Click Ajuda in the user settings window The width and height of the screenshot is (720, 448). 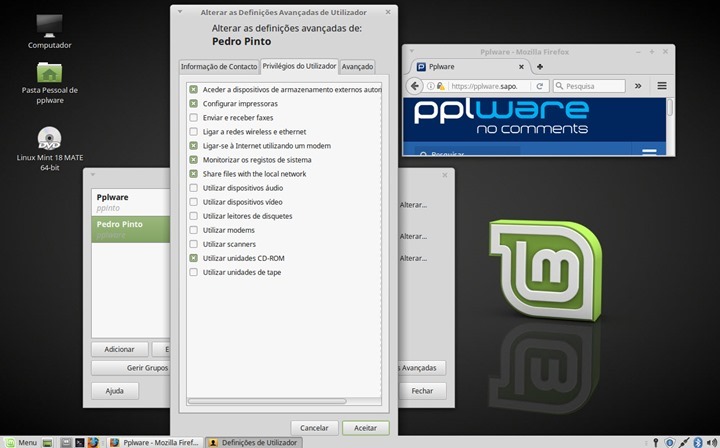[x=115, y=391]
